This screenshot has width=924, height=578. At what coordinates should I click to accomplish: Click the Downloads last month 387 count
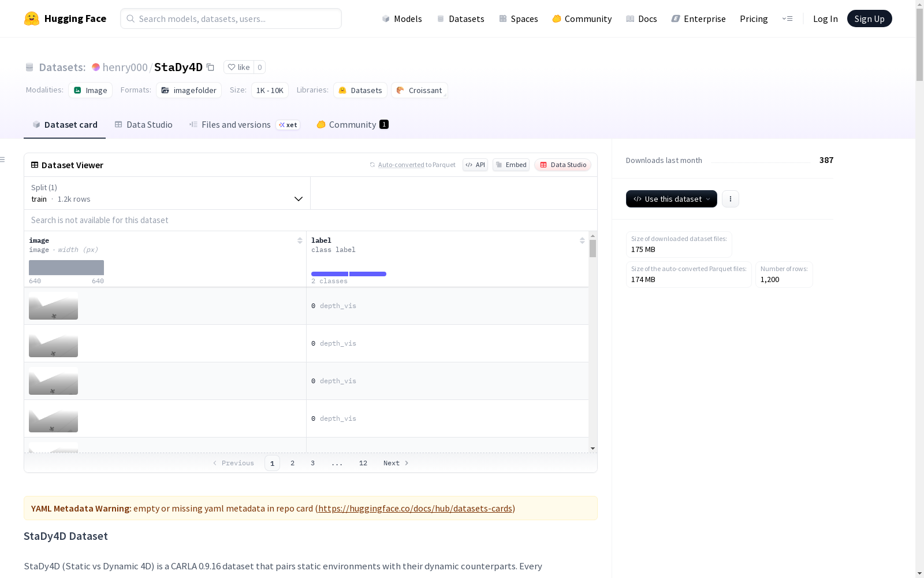click(826, 160)
